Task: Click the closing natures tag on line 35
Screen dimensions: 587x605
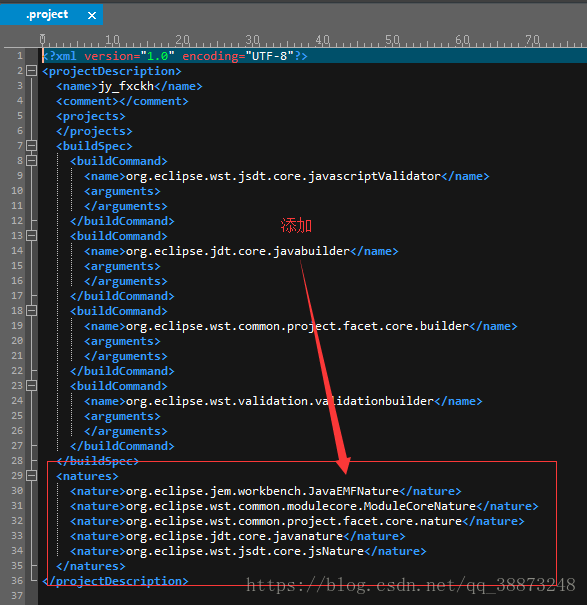Action: coord(91,566)
